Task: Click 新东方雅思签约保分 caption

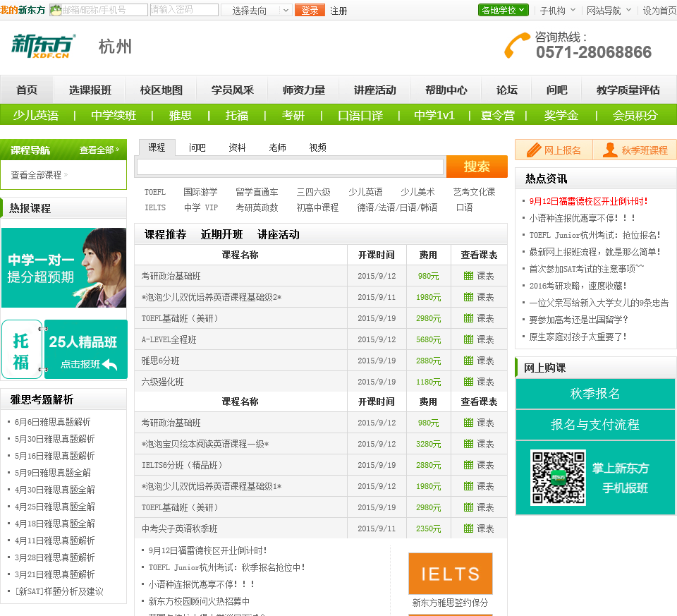Action: [451, 603]
